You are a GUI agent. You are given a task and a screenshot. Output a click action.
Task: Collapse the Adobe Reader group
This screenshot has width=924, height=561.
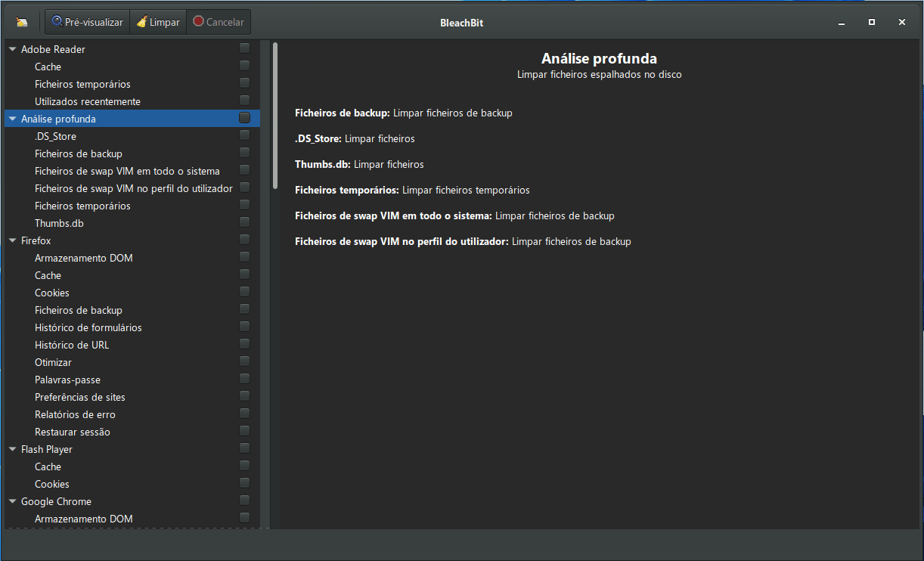(13, 49)
